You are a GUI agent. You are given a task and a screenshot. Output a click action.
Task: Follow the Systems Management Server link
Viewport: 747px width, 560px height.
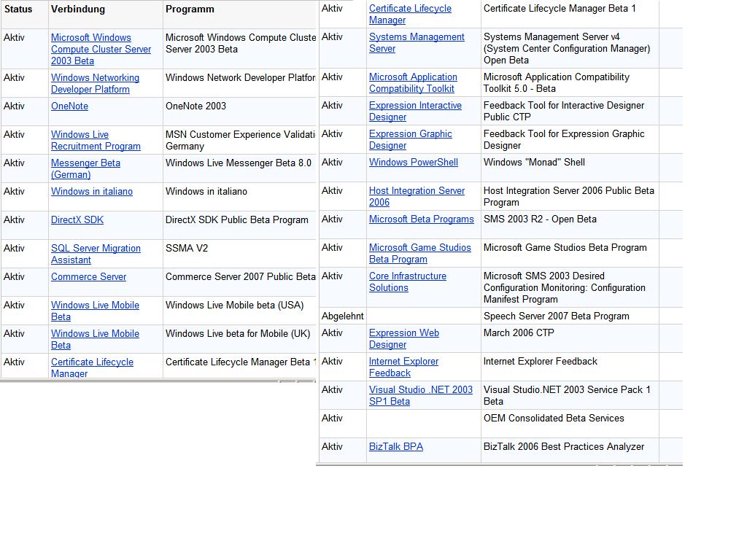tap(417, 43)
